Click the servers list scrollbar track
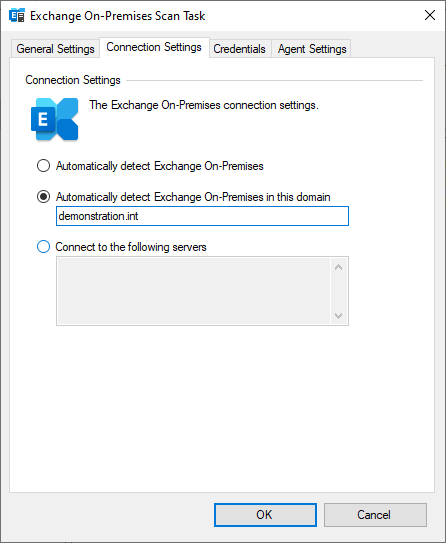This screenshot has height=543, width=446. click(339, 291)
